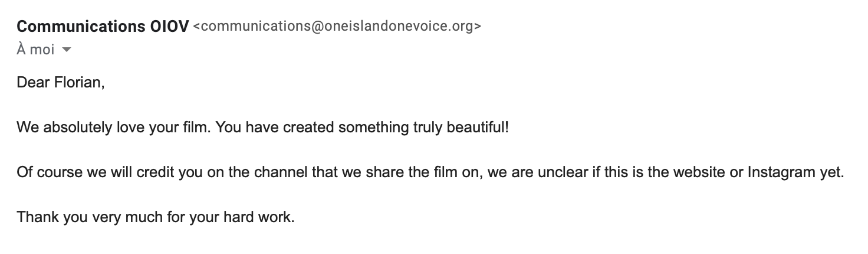
Task: Click the line "Thank you very much for your hard work."
Action: pos(156,217)
